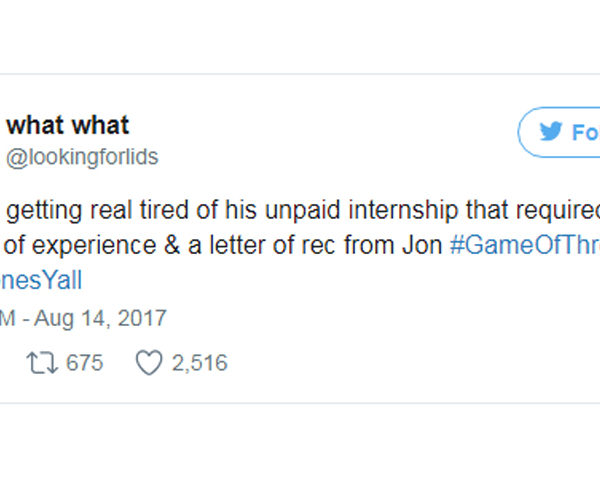Click the 675 retweet count

point(84,363)
